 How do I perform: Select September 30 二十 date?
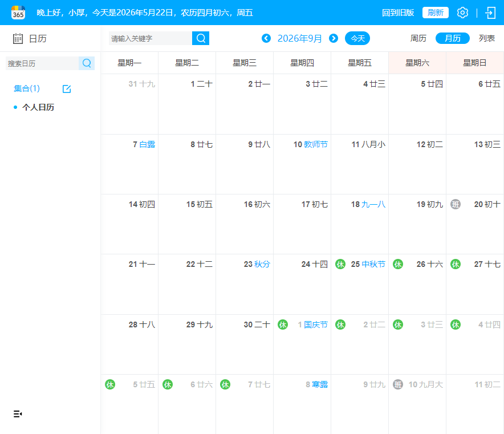[257, 325]
